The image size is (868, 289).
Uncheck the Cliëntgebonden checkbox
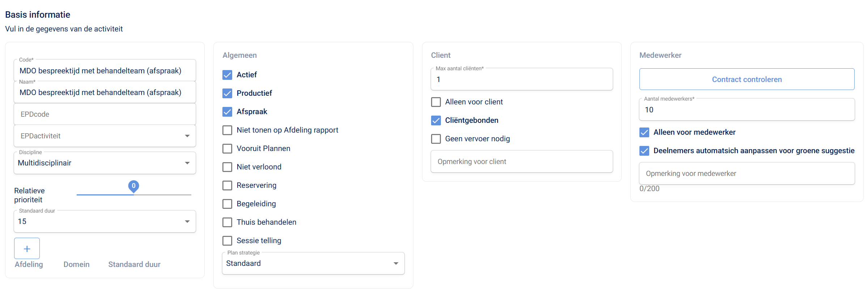(x=436, y=120)
